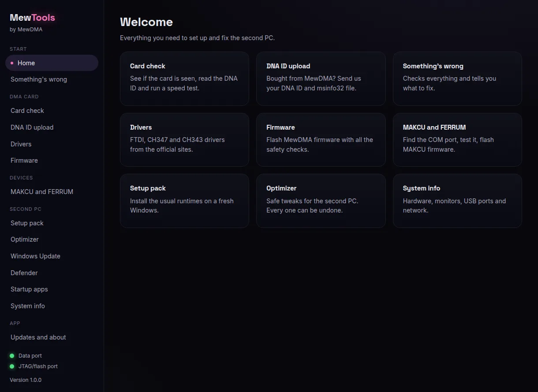This screenshot has height=392, width=538.
Task: Open Card check in the sidebar
Action: [x=52, y=111]
